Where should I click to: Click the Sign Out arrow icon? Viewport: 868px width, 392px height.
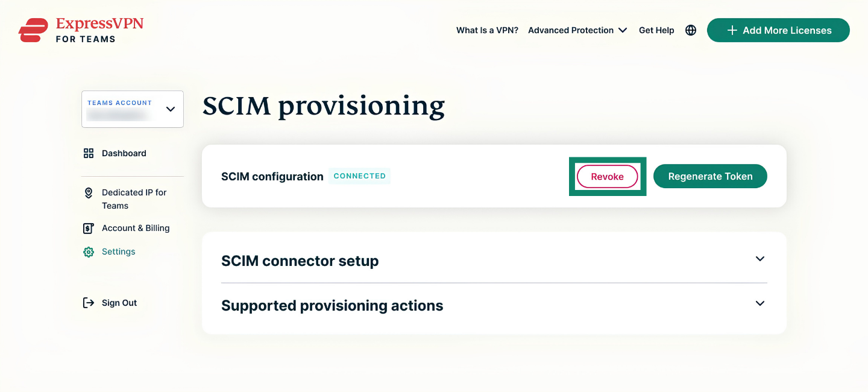(x=89, y=303)
